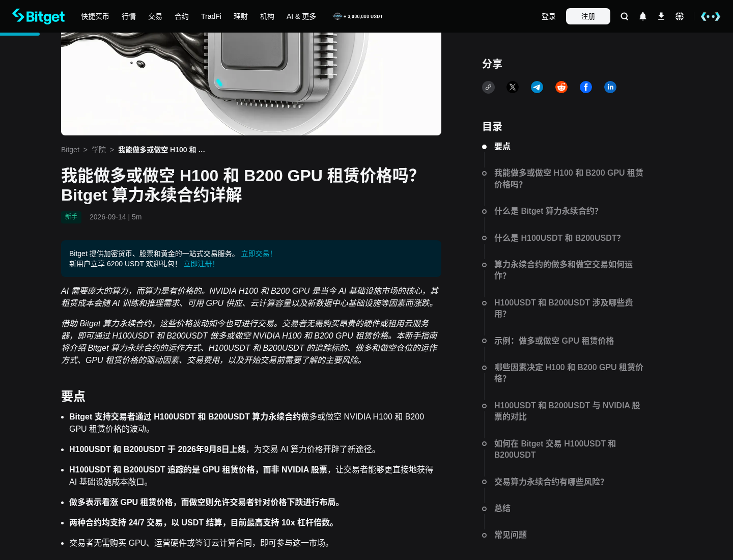Viewport: 733px width, 560px height.
Task: Jump to H100USDT 和 B200USDT 涉及哪些费用? section
Action: tap(563, 308)
